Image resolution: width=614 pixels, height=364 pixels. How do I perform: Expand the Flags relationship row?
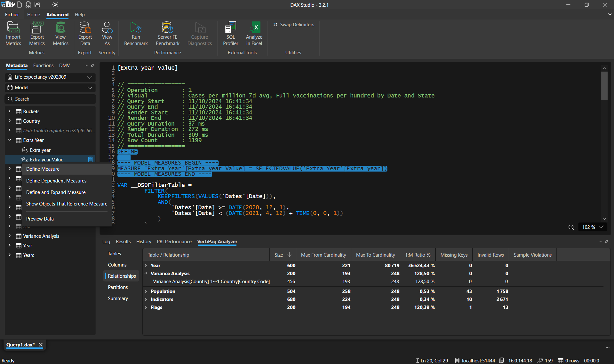click(146, 307)
